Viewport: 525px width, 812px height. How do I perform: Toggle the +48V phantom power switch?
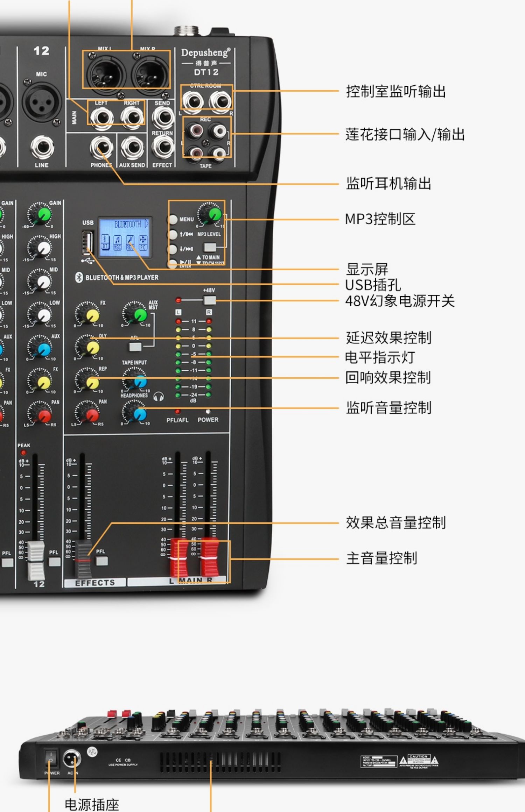(209, 300)
